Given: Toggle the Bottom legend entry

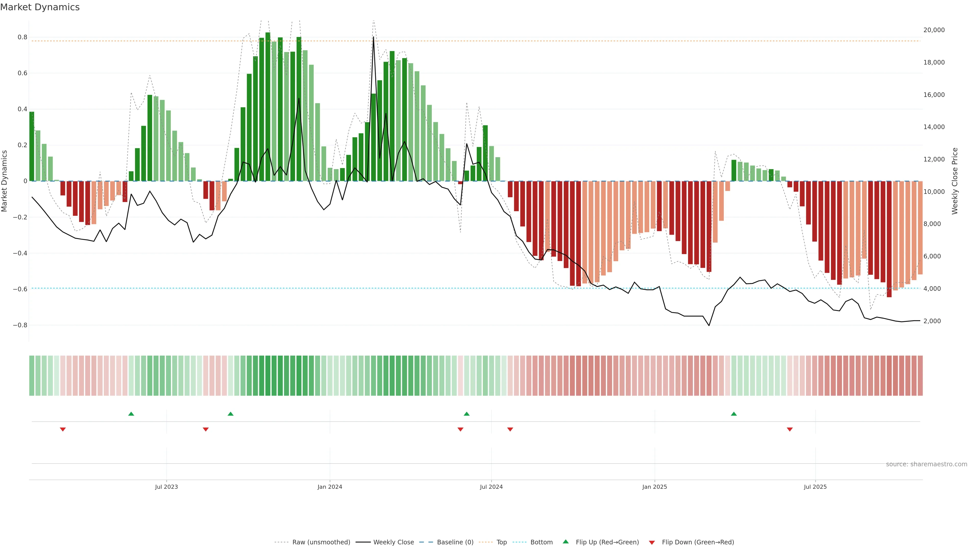Looking at the screenshot, I should [541, 542].
